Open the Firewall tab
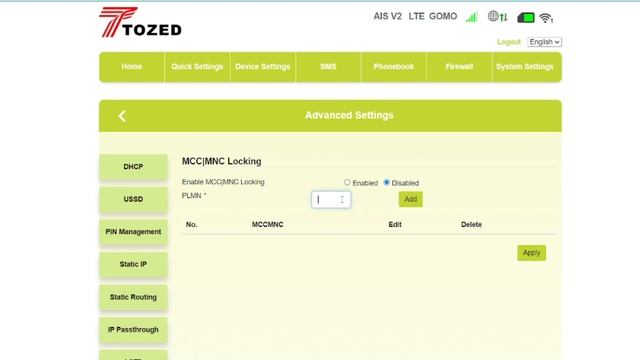 [x=459, y=67]
